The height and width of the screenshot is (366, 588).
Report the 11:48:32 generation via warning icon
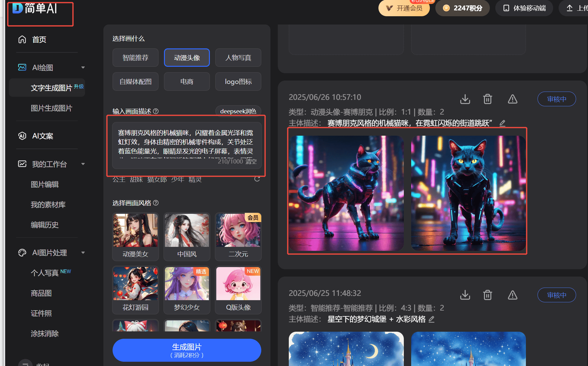click(512, 295)
